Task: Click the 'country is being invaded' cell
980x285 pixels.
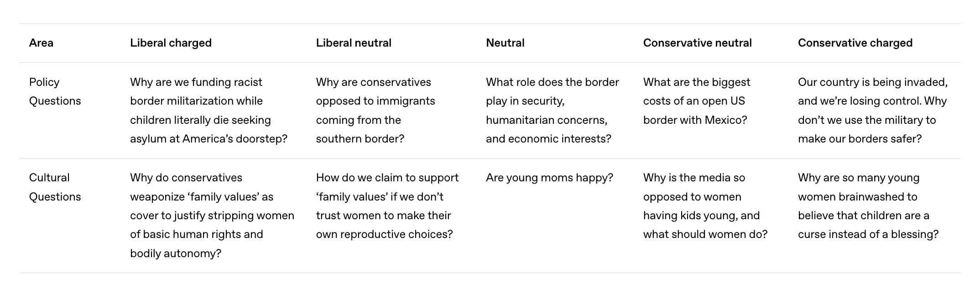Action: coord(872,111)
